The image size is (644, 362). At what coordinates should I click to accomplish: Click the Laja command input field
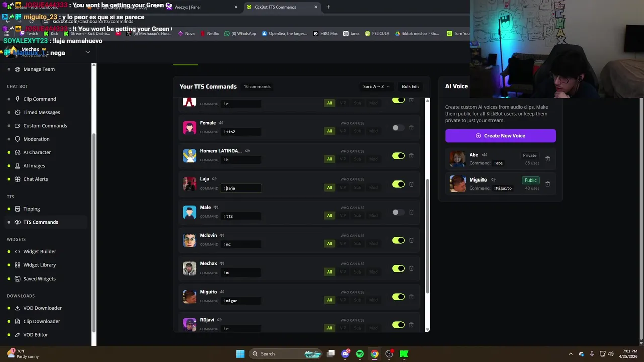241,188
